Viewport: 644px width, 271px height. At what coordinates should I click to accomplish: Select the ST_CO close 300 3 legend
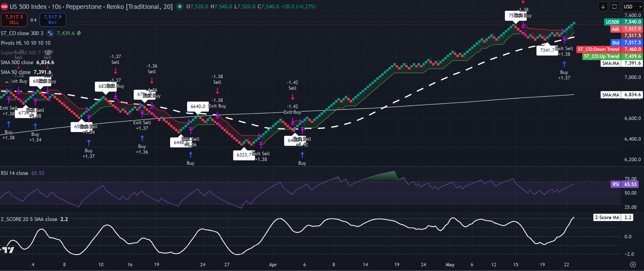(x=22, y=33)
